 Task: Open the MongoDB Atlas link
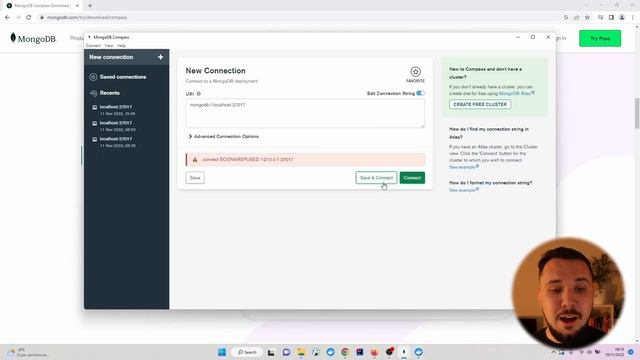516,93
